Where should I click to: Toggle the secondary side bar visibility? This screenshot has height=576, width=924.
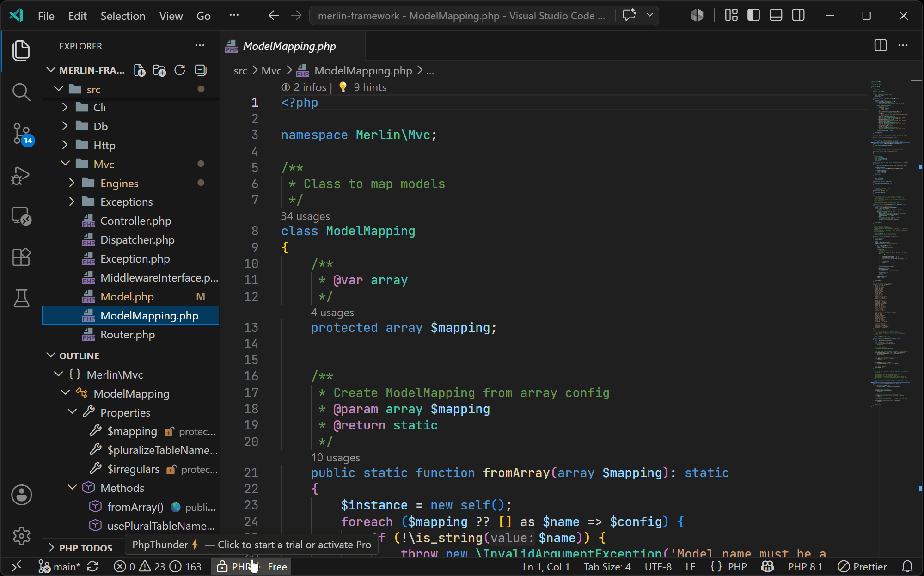coord(798,16)
